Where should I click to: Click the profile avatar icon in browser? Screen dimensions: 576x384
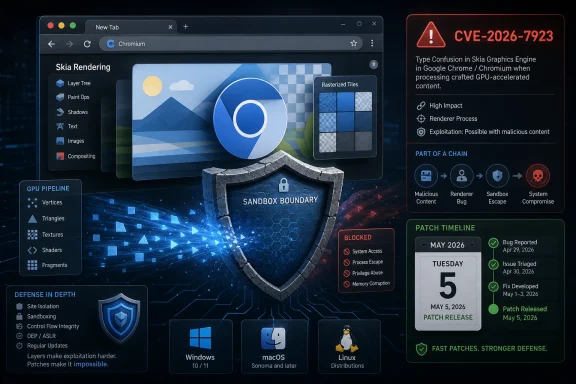tap(374, 65)
